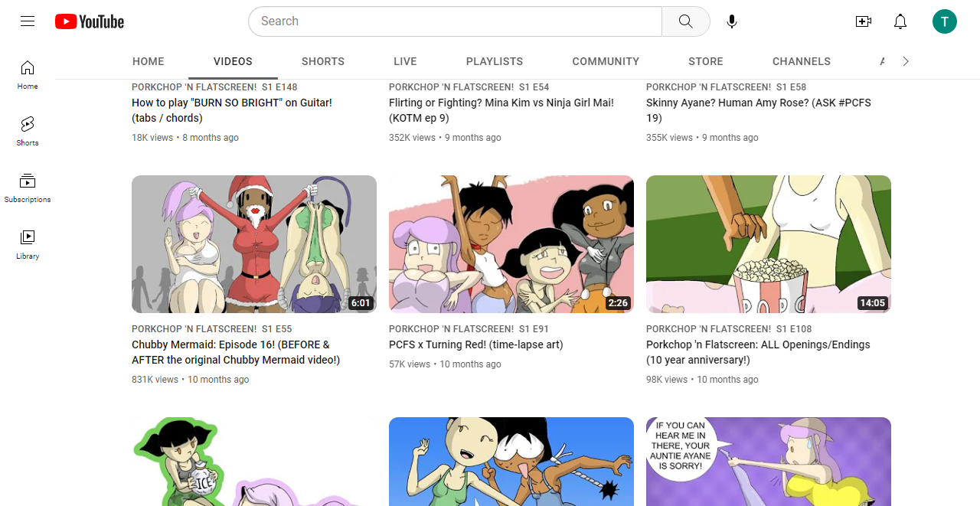This screenshot has height=506, width=980.
Task: Open the "BURN SO BRIGHT" guitar video title
Action: point(232,110)
